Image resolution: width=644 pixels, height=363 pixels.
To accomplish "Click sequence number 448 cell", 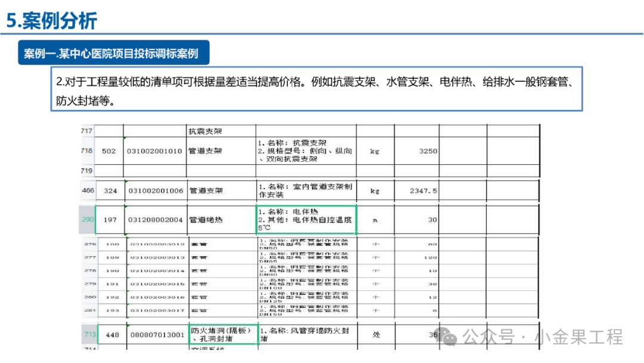I will 113,334.
